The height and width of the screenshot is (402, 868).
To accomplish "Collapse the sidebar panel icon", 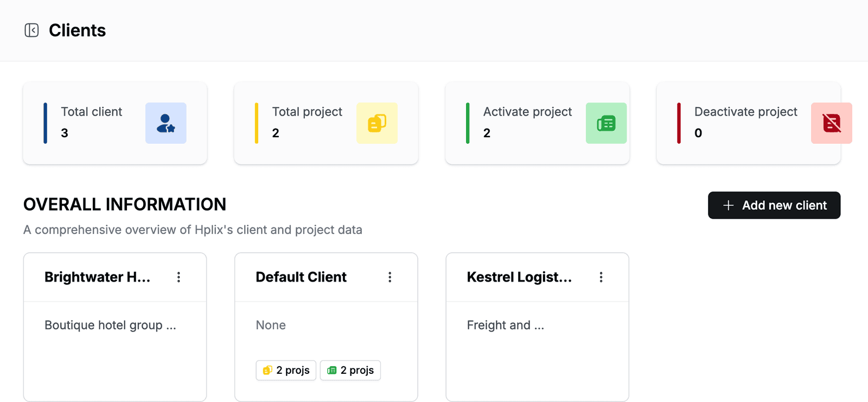I will (x=31, y=30).
